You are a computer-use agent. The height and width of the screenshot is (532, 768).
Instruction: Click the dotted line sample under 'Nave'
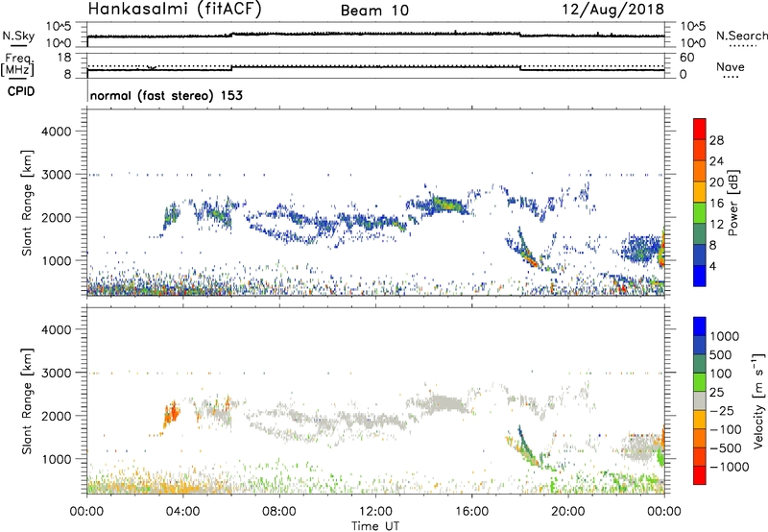pos(732,77)
